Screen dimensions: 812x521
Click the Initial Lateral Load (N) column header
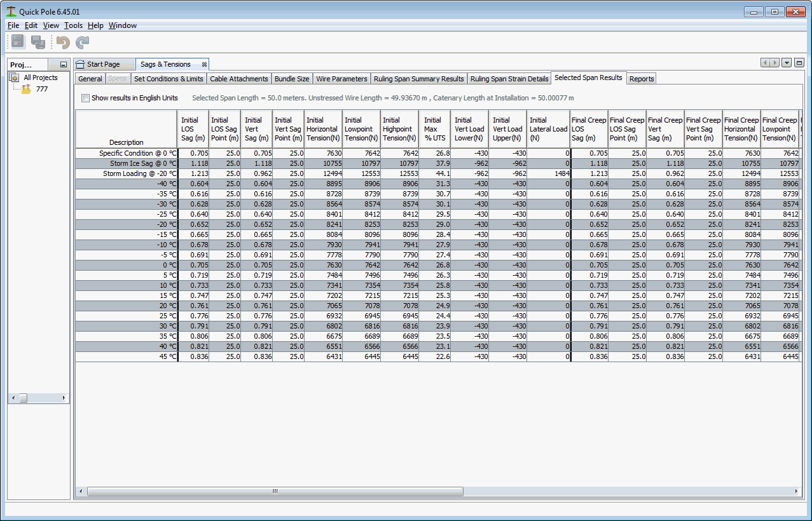pyautogui.click(x=549, y=130)
